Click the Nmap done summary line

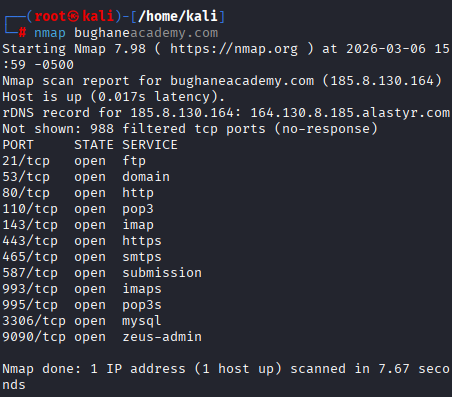tap(226, 377)
